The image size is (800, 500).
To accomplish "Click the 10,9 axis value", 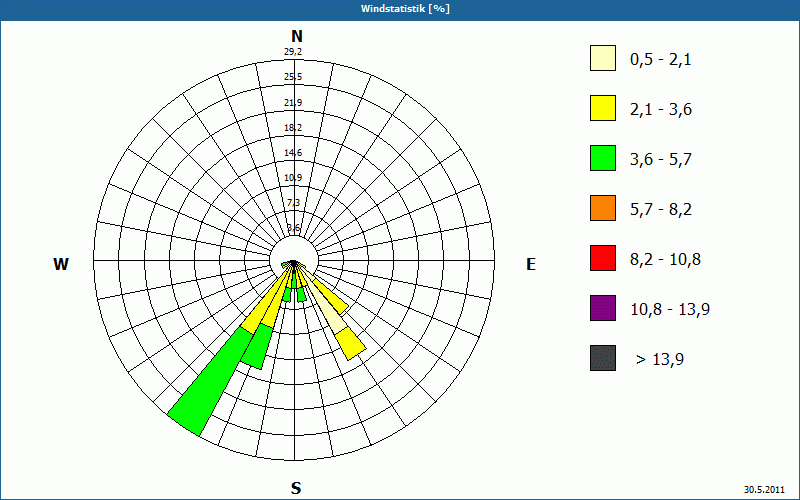I will pos(293,178).
